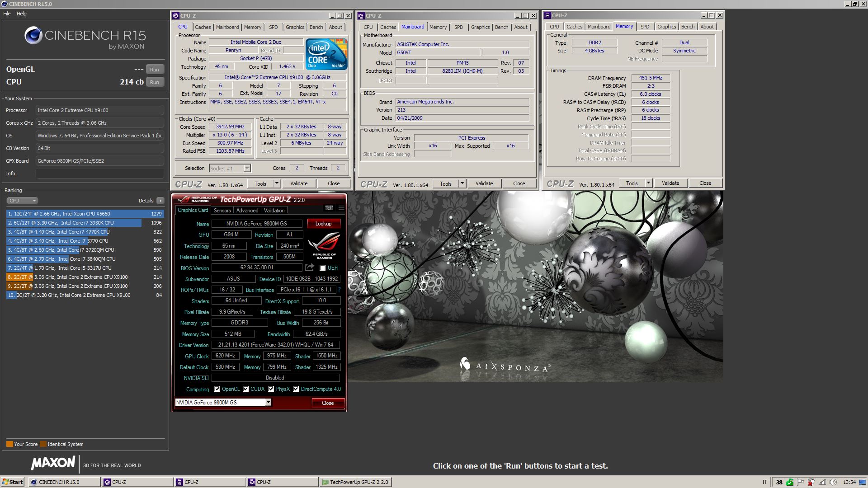Switch to Advanced tab in GPU-Z
The height and width of the screenshot is (488, 868).
[x=247, y=211]
